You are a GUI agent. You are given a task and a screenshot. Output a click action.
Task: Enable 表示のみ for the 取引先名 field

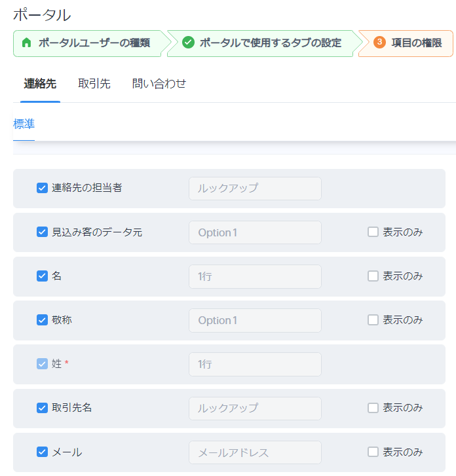coord(373,408)
